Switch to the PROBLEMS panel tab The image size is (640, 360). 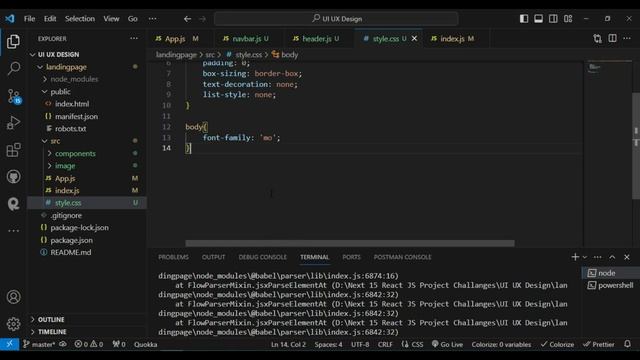pos(173,257)
